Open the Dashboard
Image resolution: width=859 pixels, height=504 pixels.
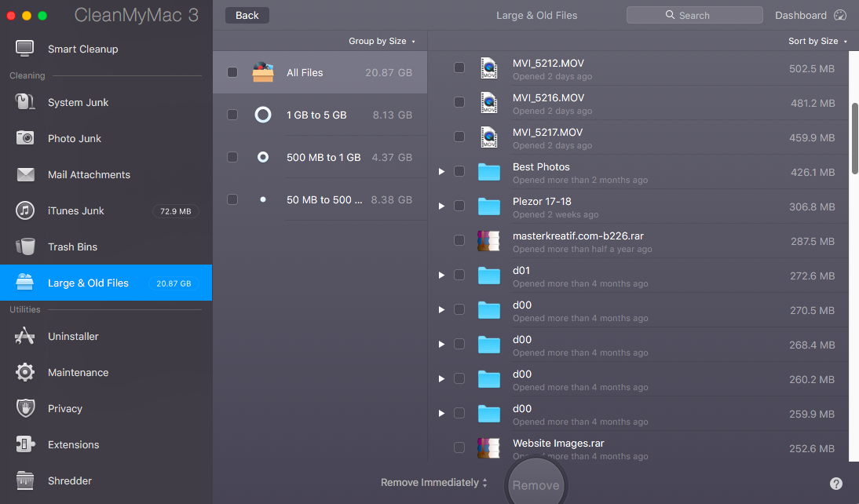click(802, 15)
